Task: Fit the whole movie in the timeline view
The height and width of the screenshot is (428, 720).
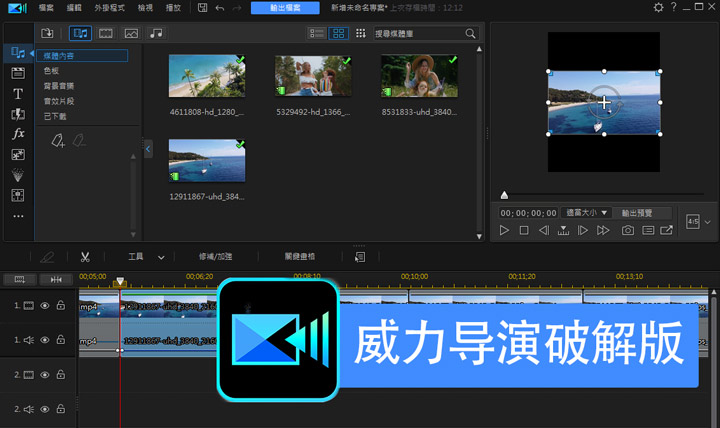Action: [x=56, y=279]
